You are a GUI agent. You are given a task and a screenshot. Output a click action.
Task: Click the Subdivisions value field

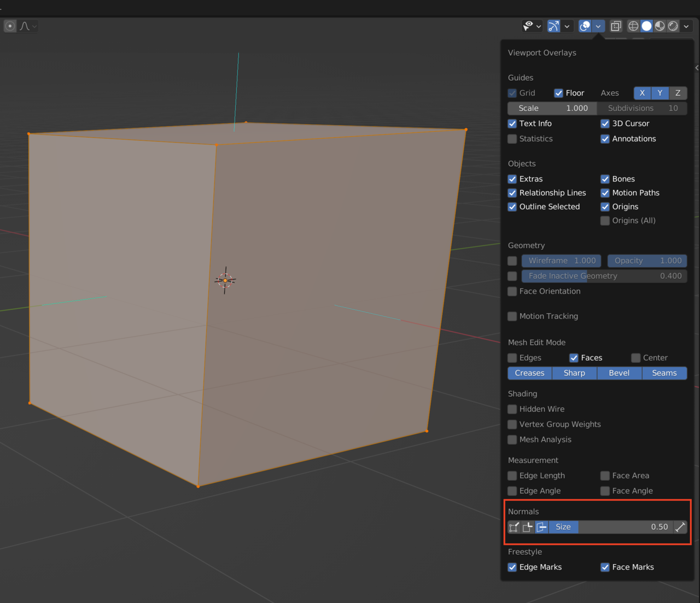[643, 108]
